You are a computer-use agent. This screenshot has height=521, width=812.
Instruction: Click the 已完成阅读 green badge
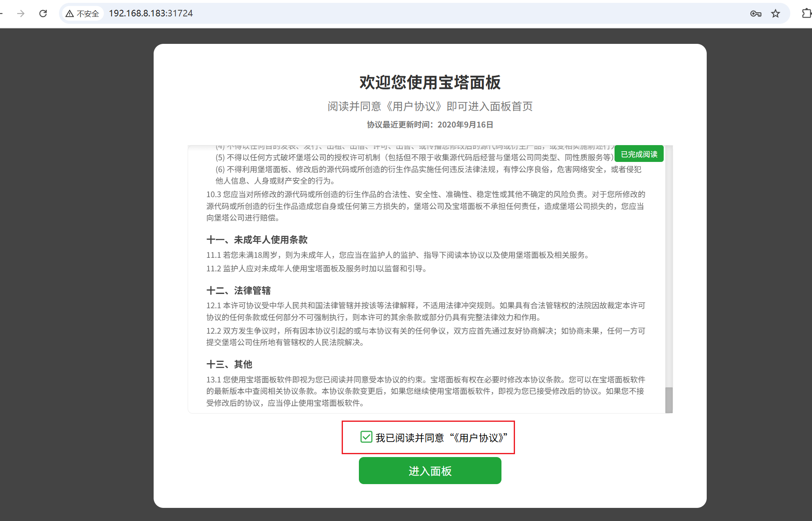click(x=639, y=154)
